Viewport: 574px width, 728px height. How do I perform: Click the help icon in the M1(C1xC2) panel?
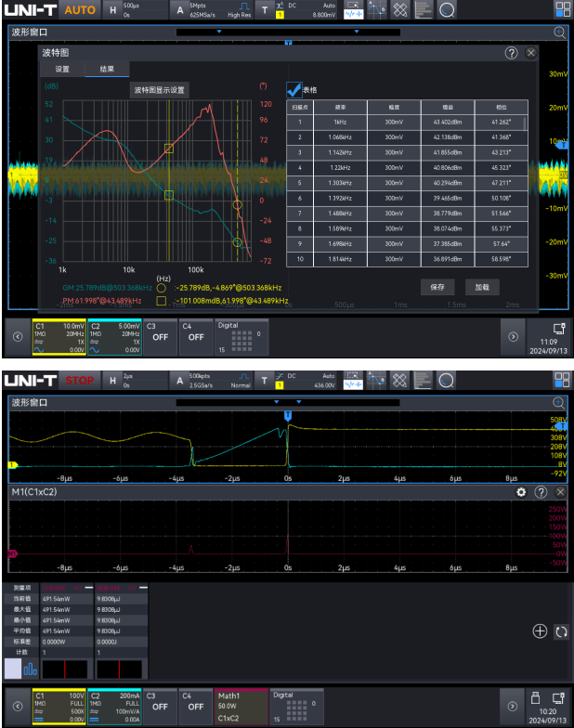point(541,491)
